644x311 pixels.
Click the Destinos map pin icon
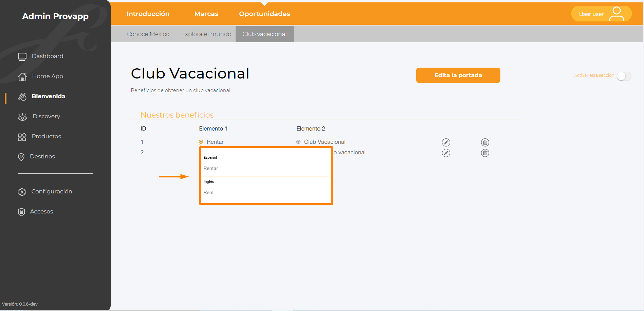coord(21,157)
